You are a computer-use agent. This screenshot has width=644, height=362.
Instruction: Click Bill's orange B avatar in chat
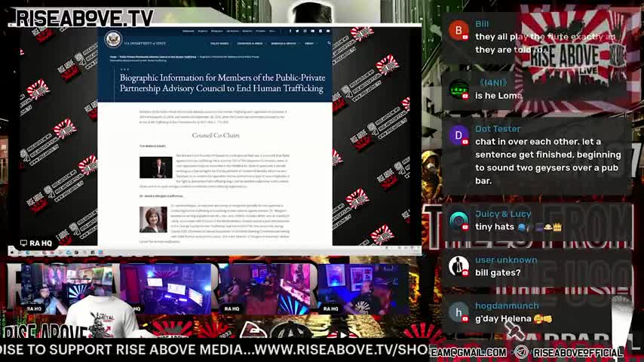click(458, 30)
